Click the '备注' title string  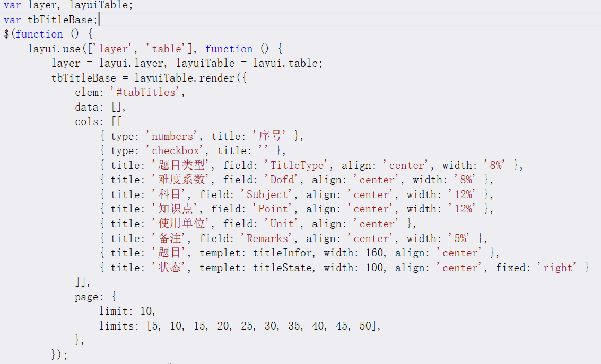[x=169, y=238]
